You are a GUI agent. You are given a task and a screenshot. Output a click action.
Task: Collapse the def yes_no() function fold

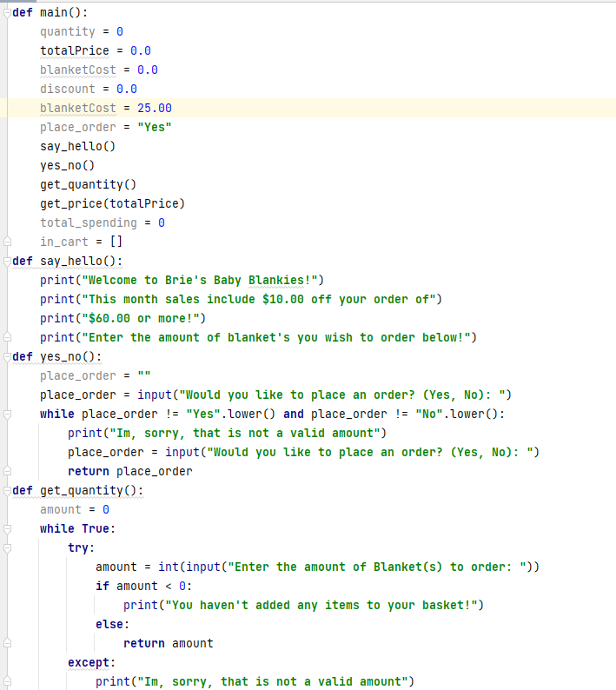pyautogui.click(x=7, y=357)
